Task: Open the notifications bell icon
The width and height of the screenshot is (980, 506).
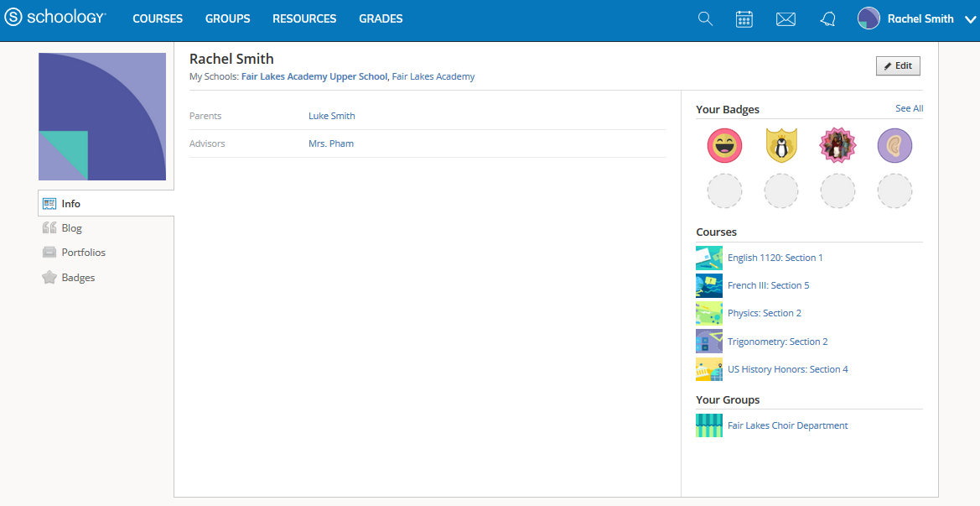Action: pos(827,19)
